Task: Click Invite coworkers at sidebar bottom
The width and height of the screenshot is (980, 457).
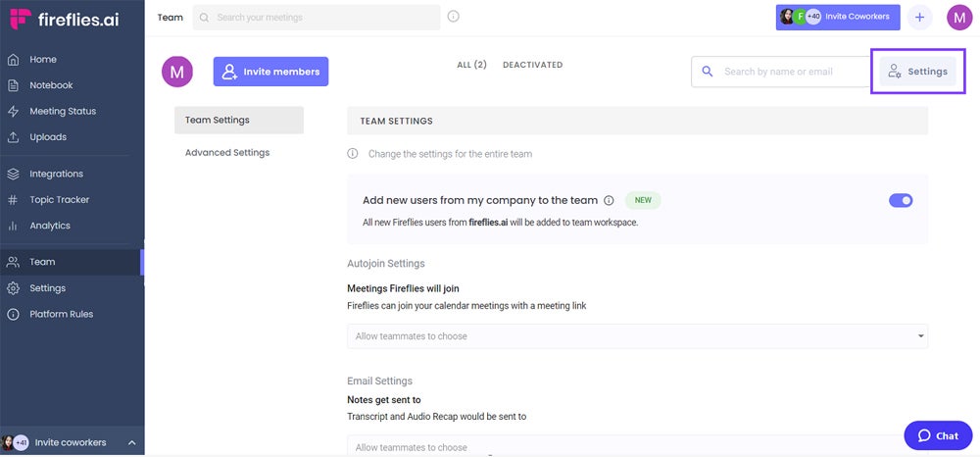Action: click(x=70, y=442)
